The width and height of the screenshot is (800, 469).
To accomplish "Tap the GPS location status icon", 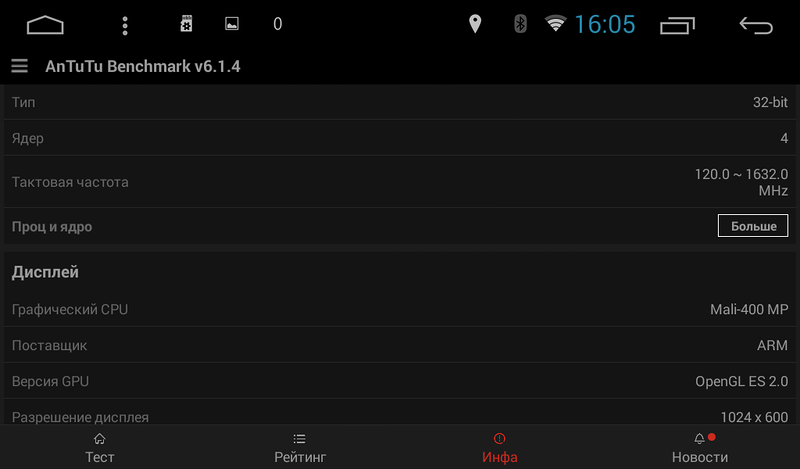I will (x=475, y=24).
